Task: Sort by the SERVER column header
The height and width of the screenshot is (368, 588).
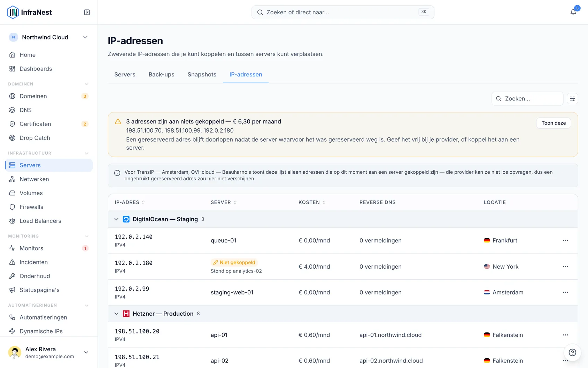Action: pyautogui.click(x=224, y=202)
